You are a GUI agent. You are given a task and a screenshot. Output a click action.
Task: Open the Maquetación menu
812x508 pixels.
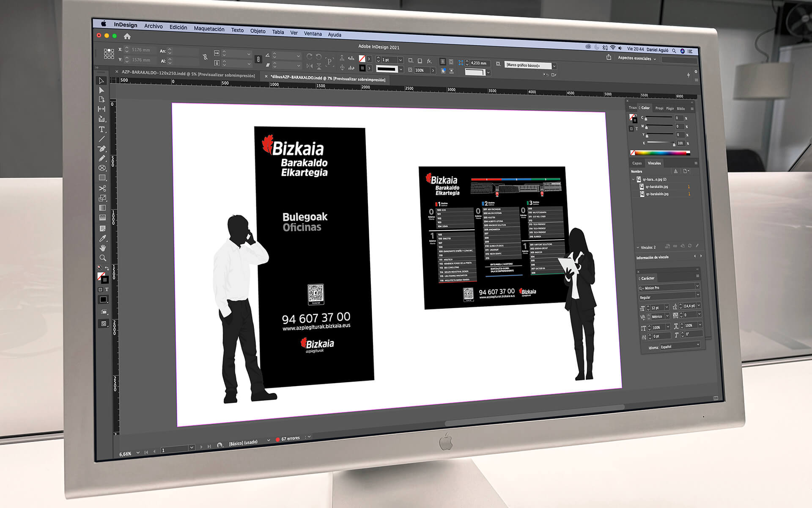tap(209, 28)
